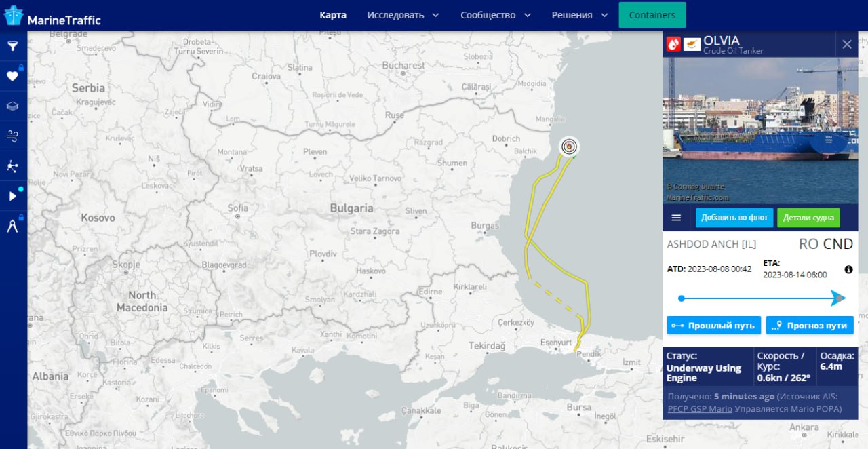The image size is (868, 449).
Task: Expand the Решения dropdown menu
Action: pos(579,15)
